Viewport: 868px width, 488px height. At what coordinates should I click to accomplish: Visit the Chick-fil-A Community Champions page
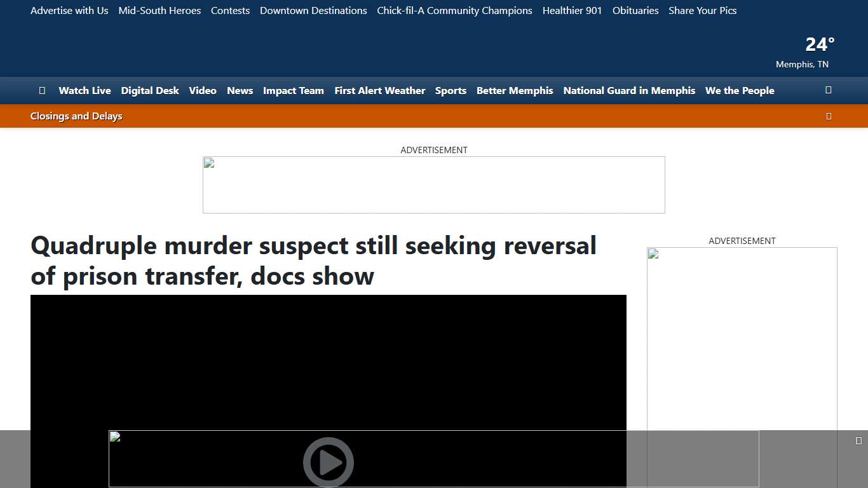(454, 10)
